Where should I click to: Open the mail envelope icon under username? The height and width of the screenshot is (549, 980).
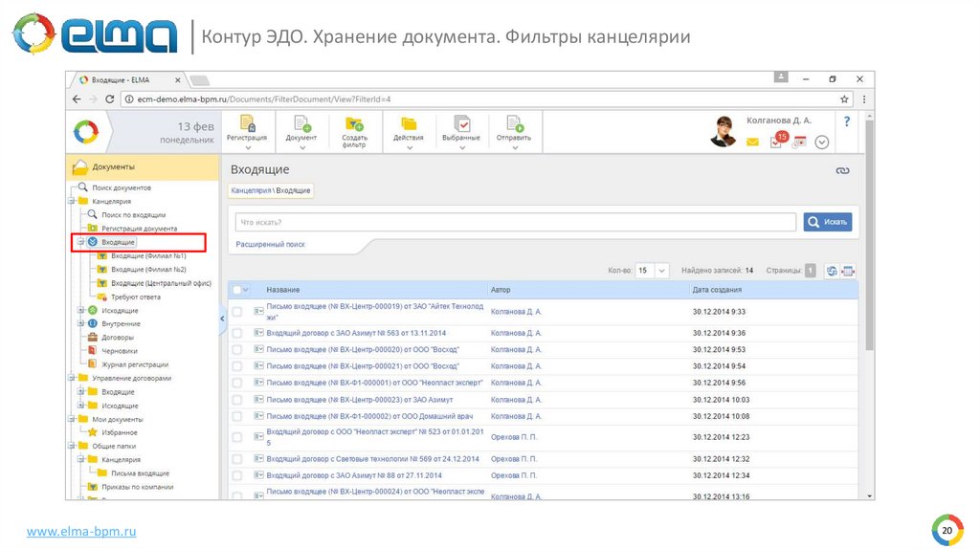[752, 143]
